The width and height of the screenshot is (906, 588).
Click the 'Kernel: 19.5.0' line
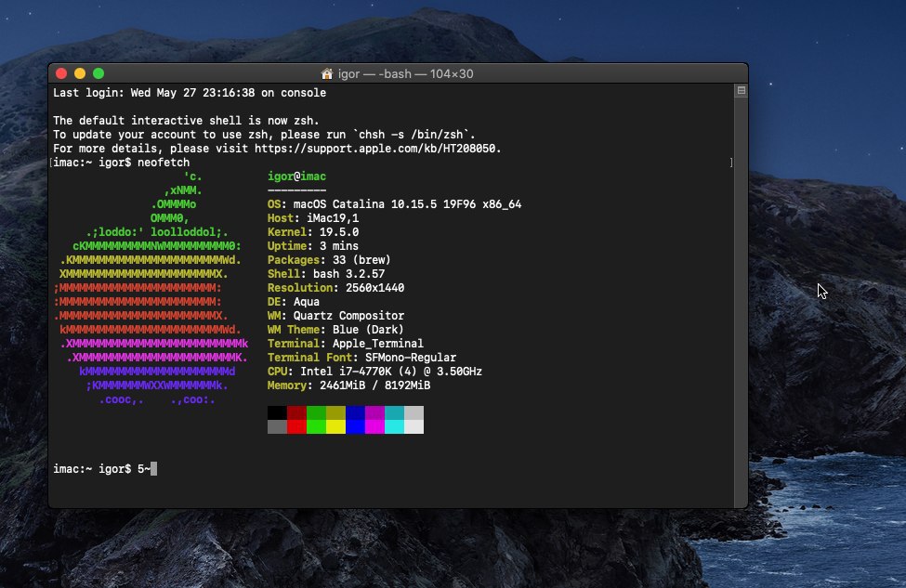tap(313, 231)
